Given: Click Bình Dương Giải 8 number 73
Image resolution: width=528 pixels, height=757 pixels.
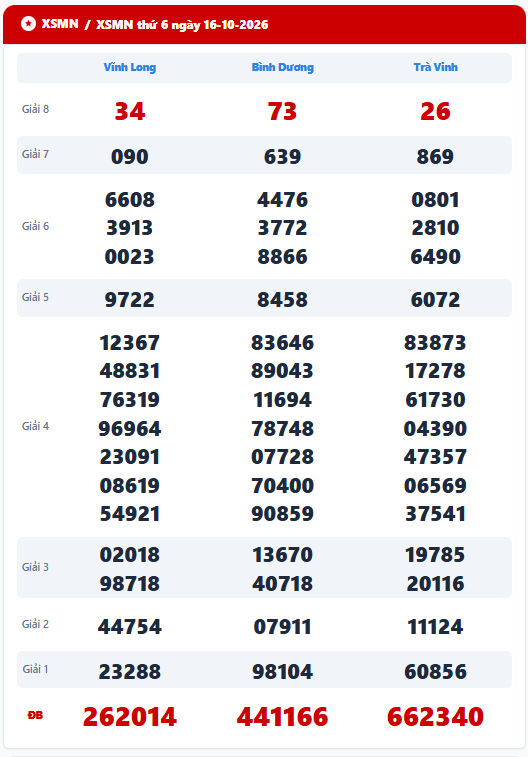Looking at the screenshot, I should coord(282,111).
